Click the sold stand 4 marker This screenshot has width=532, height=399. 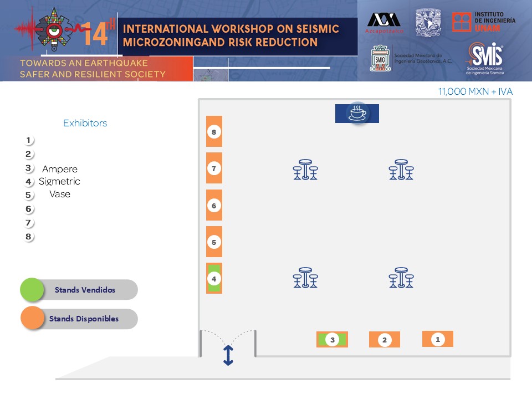point(214,279)
